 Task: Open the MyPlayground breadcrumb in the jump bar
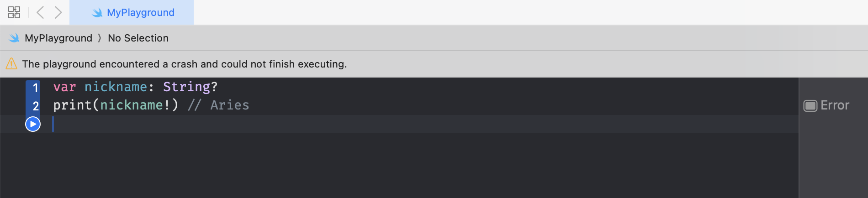pyautogui.click(x=58, y=38)
